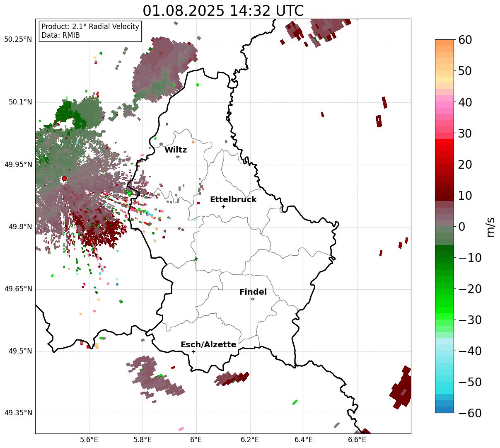The image size is (500, 448).
Task: Click the 49.35°N latitude tick label
Action: point(18,413)
